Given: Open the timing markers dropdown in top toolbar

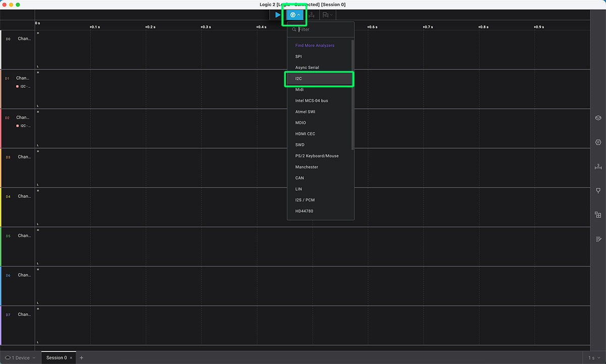Looking at the screenshot, I should coord(327,15).
